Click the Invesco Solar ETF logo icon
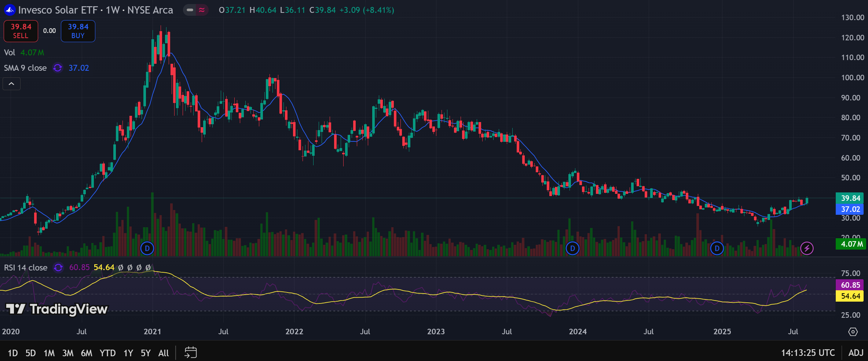Viewport: 868px width, 361px height. click(10, 10)
